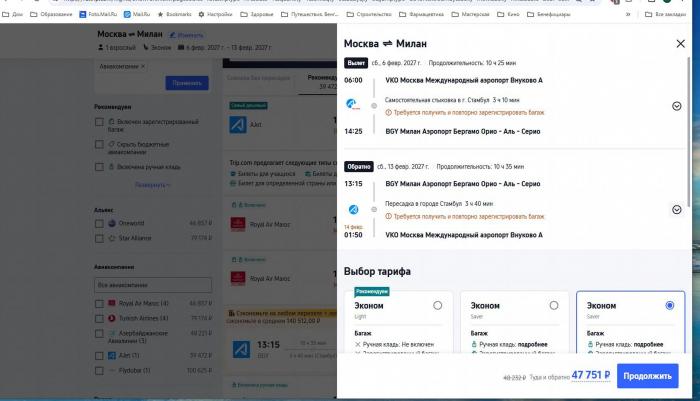Remove the Авиакомпании filter tag
The image size is (700, 401).
(143, 67)
